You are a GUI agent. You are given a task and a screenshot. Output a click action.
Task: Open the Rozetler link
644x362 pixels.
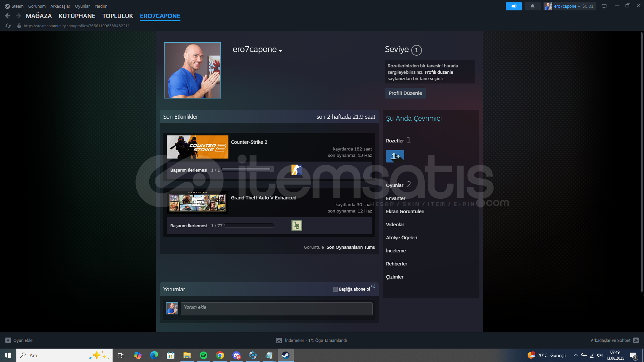(395, 141)
